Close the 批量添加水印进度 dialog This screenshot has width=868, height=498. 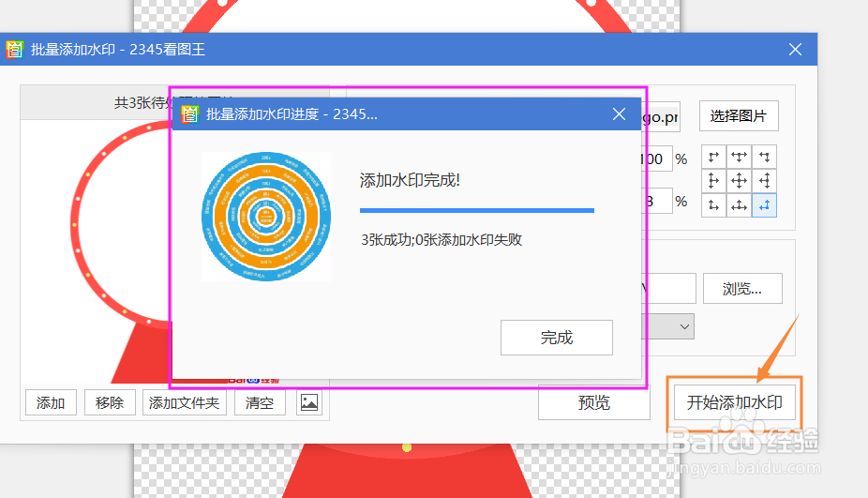coord(619,114)
